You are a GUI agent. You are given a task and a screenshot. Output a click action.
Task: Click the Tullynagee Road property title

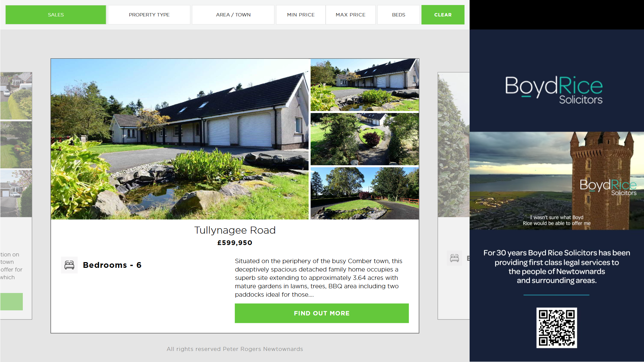click(235, 230)
